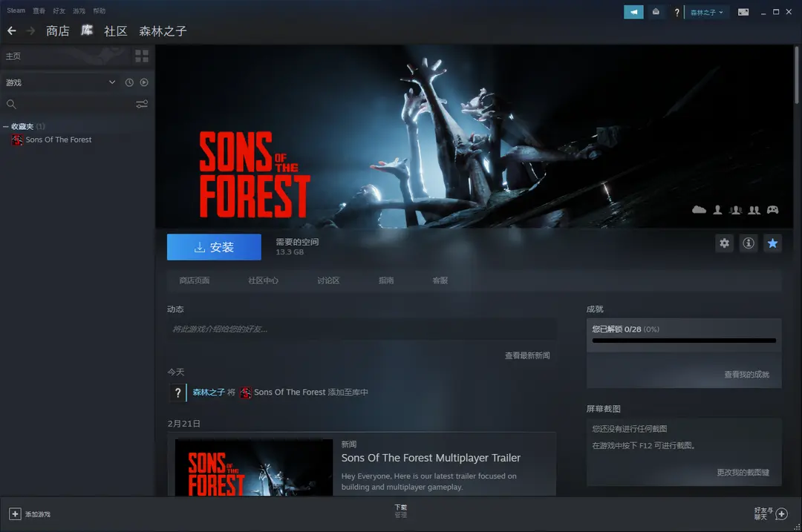Click the single-player icon on banner
The height and width of the screenshot is (532, 802).
coord(717,209)
